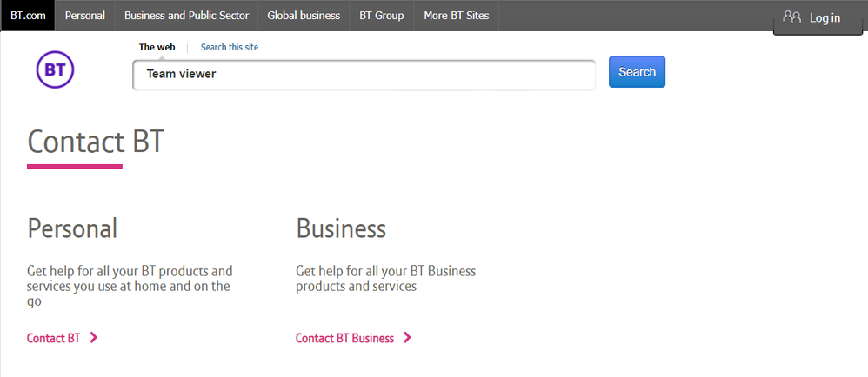Open the BT Group menu item
The image size is (868, 377).
pos(382,16)
